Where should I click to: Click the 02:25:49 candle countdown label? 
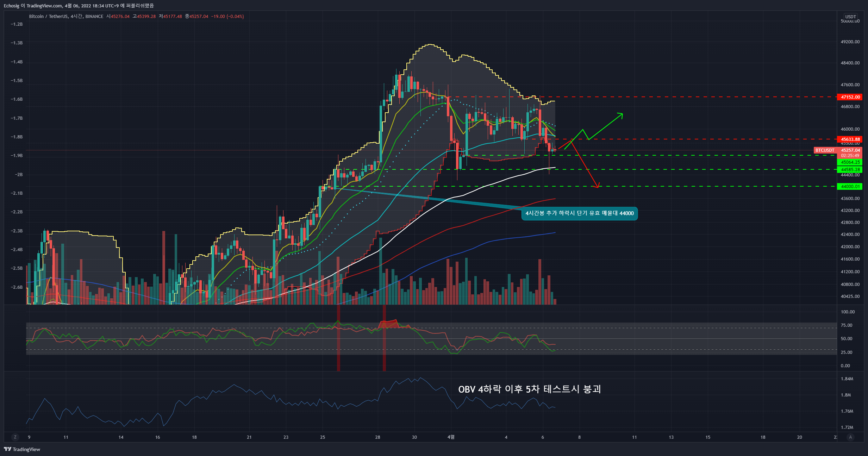pos(850,156)
